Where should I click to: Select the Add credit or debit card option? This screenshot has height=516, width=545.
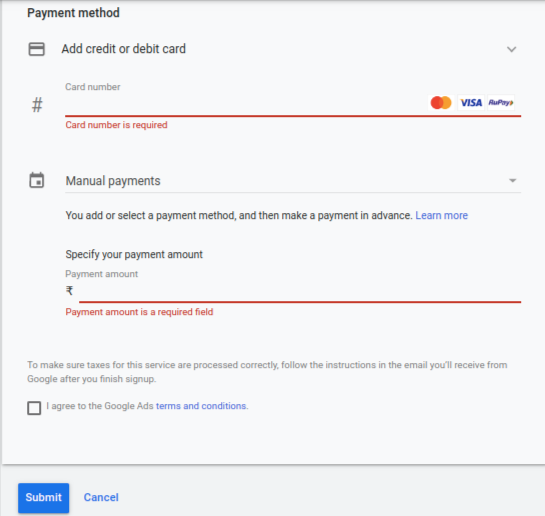click(124, 49)
